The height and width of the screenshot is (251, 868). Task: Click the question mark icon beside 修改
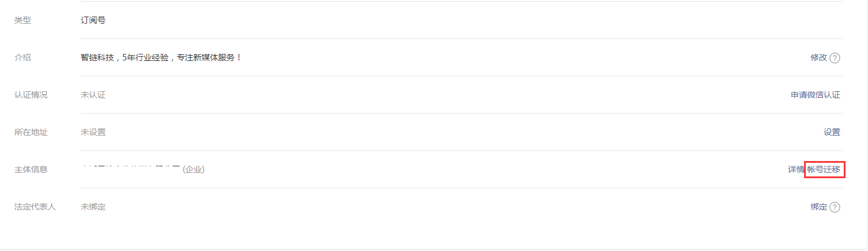click(835, 58)
